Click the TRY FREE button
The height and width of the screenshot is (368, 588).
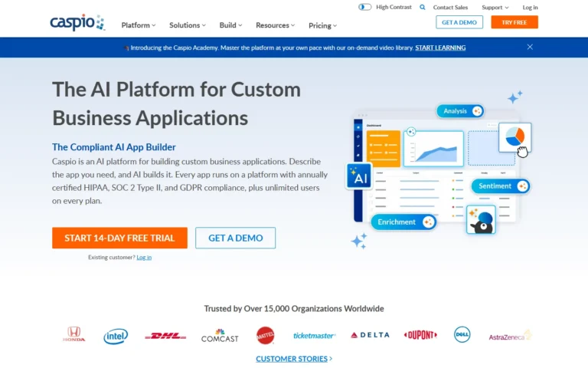coord(514,22)
